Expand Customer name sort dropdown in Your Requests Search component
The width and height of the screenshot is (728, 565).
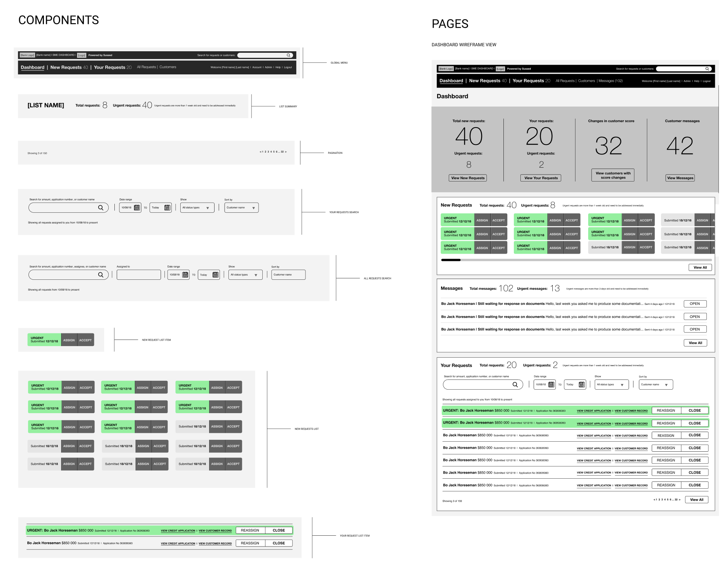coord(242,208)
